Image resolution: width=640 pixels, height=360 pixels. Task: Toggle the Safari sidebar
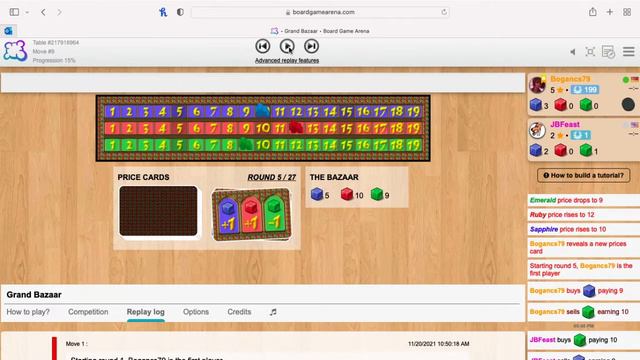tap(14, 12)
